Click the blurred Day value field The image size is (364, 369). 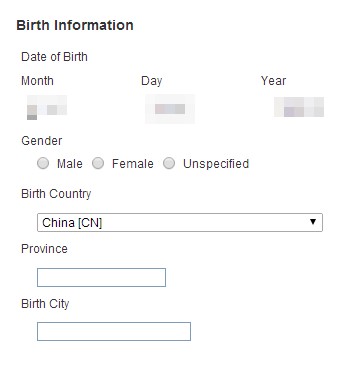point(170,109)
